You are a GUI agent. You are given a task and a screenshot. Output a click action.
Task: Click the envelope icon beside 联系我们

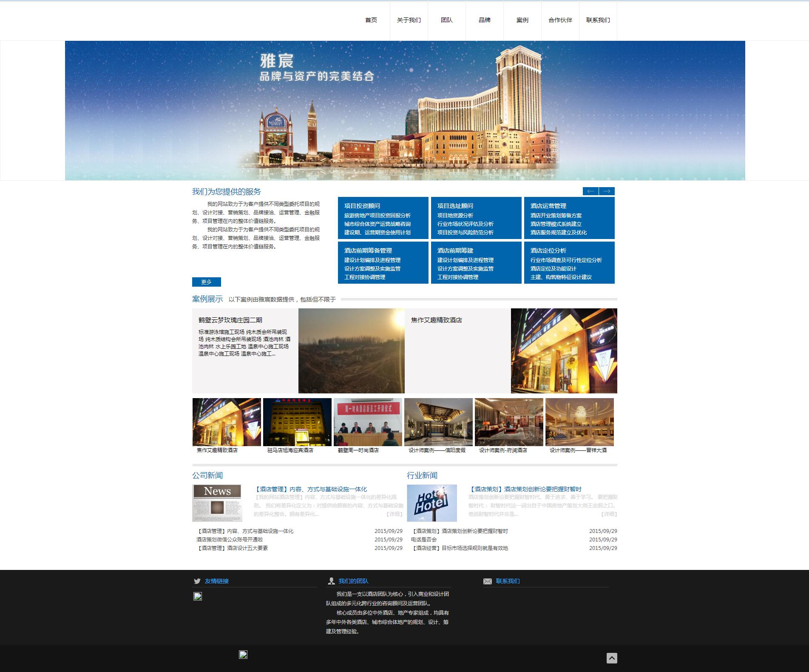pos(488,581)
